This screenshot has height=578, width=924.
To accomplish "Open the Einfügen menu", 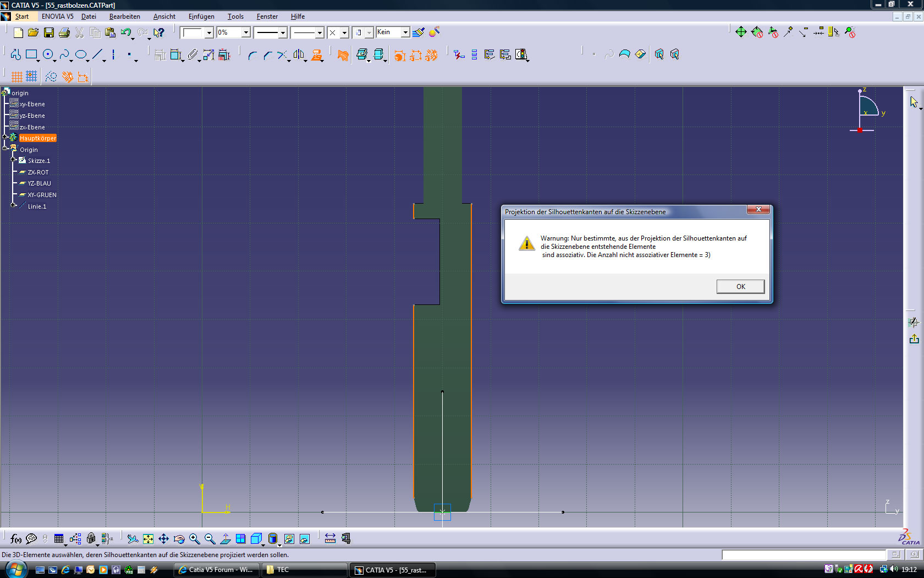I will click(x=201, y=17).
